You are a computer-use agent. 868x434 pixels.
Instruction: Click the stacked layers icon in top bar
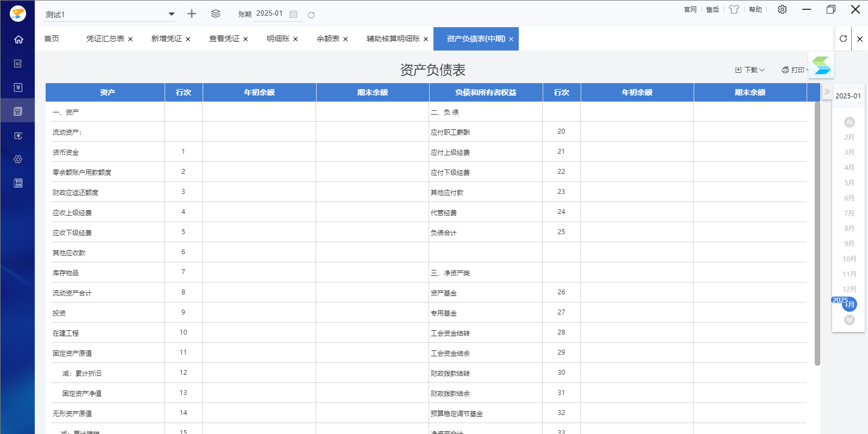(x=216, y=14)
